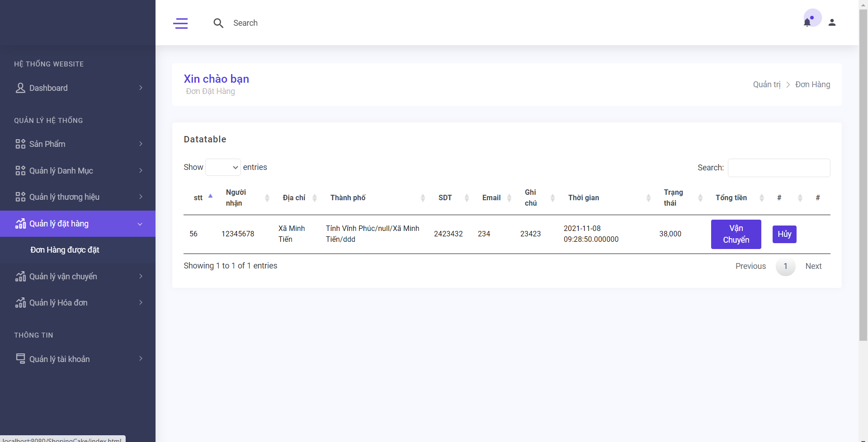Click the Quản lý thương hiệu grid icon
Screen dimensions: 868x442
coord(20,197)
